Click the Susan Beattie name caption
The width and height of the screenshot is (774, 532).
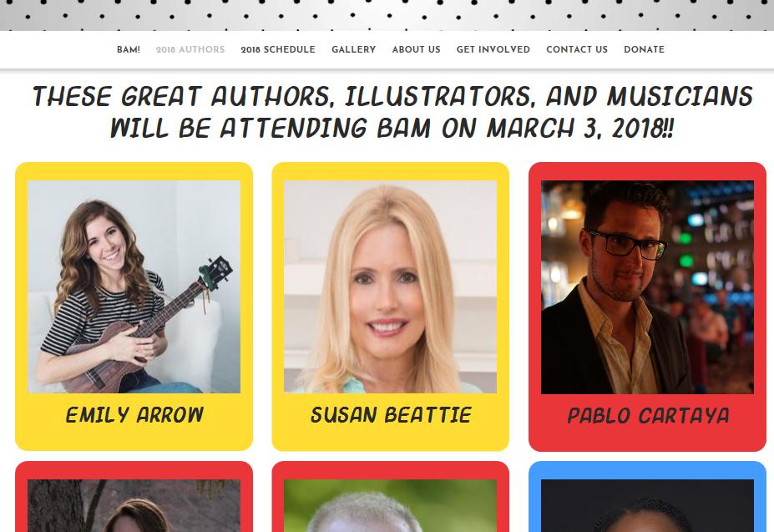pos(391,415)
